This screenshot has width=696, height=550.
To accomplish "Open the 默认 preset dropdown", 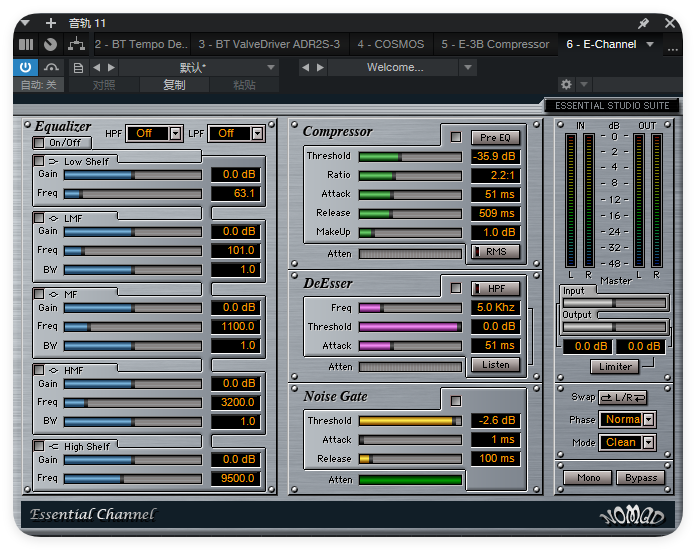I will (199, 67).
